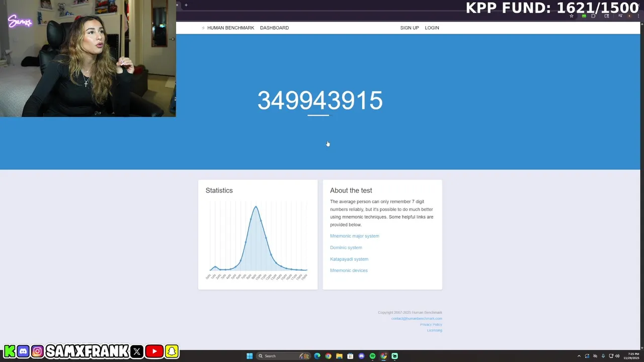
Task: Show hidden system tray icons
Action: point(579,356)
